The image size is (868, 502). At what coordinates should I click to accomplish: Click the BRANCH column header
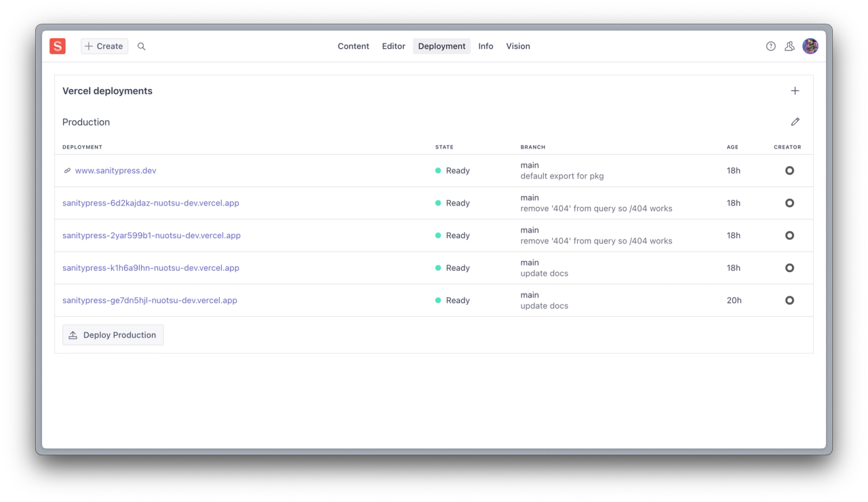(x=533, y=147)
